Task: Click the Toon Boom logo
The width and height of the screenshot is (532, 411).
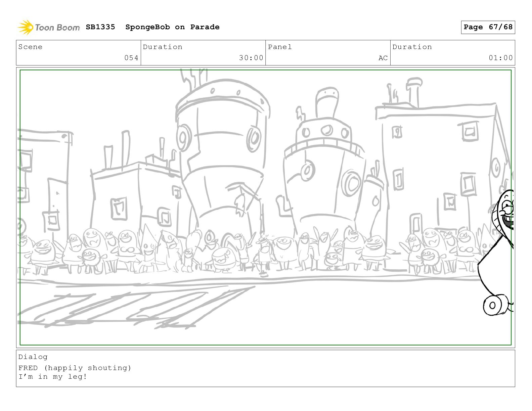Action: tap(49, 27)
